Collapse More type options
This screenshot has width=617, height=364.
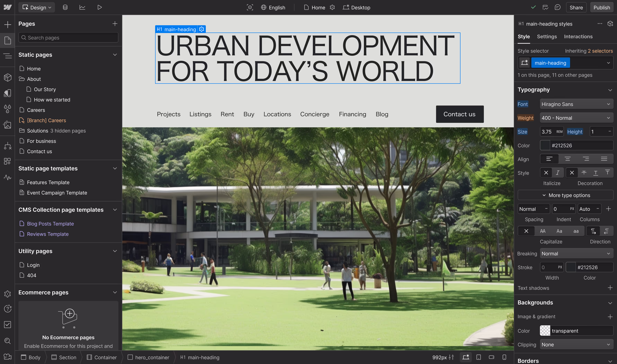pos(565,195)
